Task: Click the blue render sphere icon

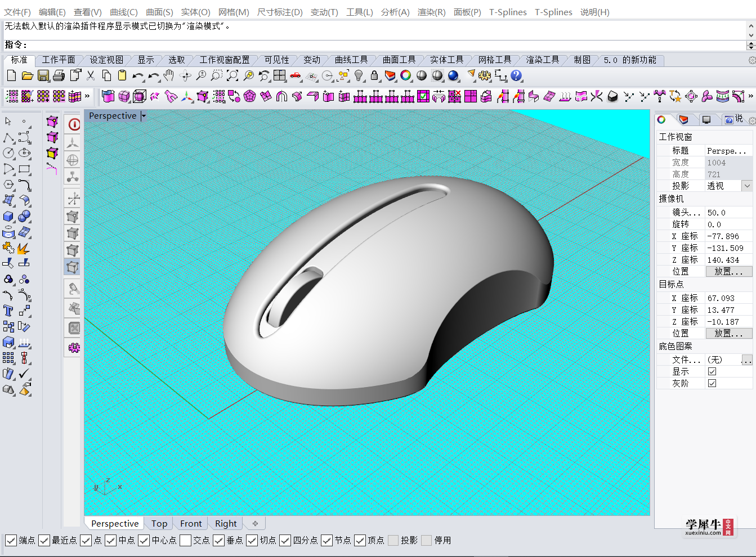Action: click(453, 75)
